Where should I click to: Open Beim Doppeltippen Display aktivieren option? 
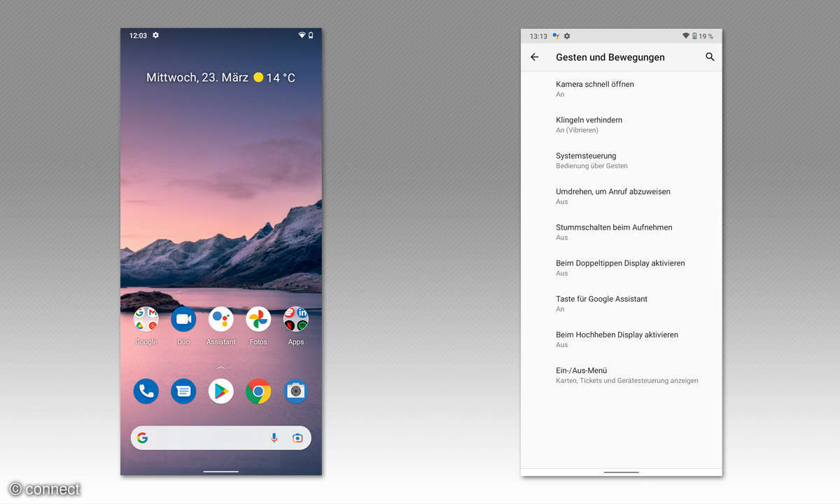point(620,267)
